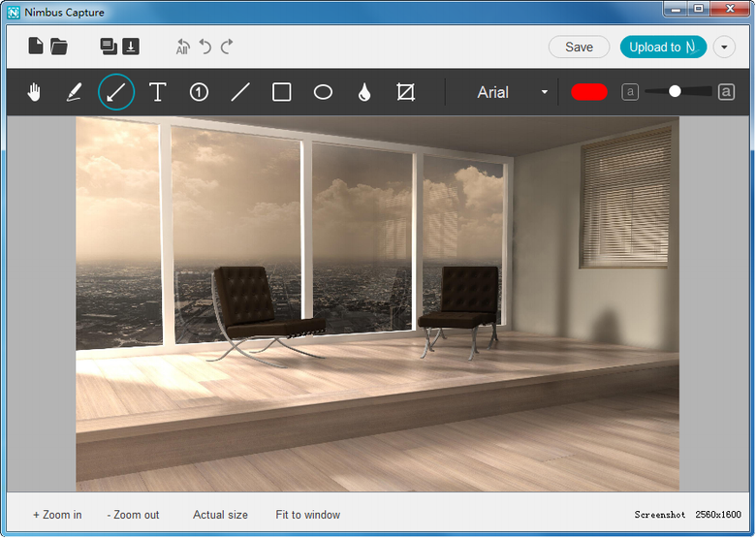Screen dimensions: 756x538
Task: Open an image with the folder icon
Action: [59, 46]
